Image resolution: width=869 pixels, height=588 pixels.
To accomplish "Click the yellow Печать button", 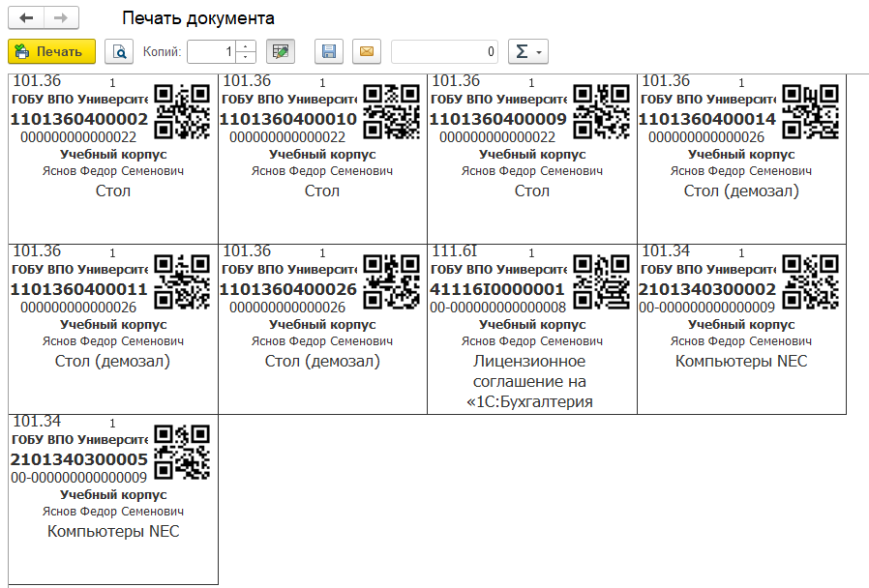I will 51,51.
